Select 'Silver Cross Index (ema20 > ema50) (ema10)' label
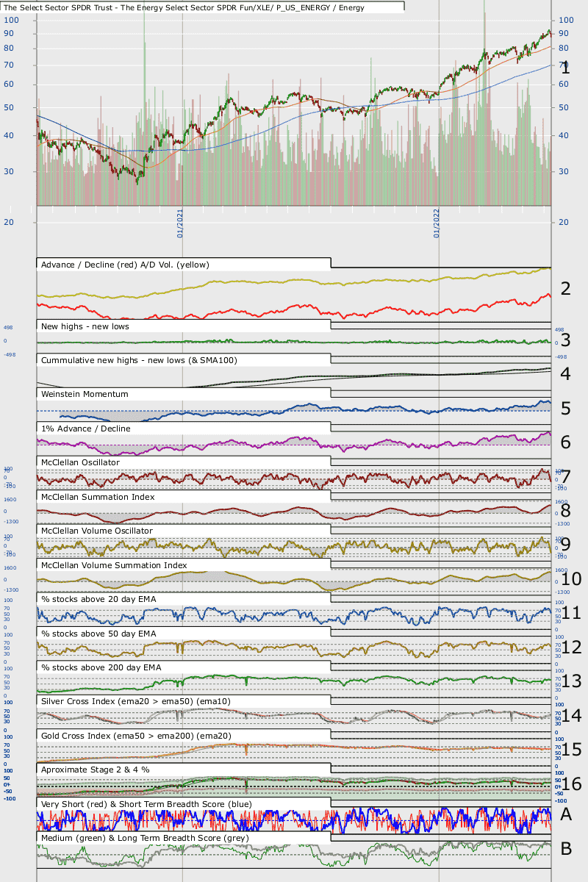The height and width of the screenshot is (882, 588). coord(136,702)
